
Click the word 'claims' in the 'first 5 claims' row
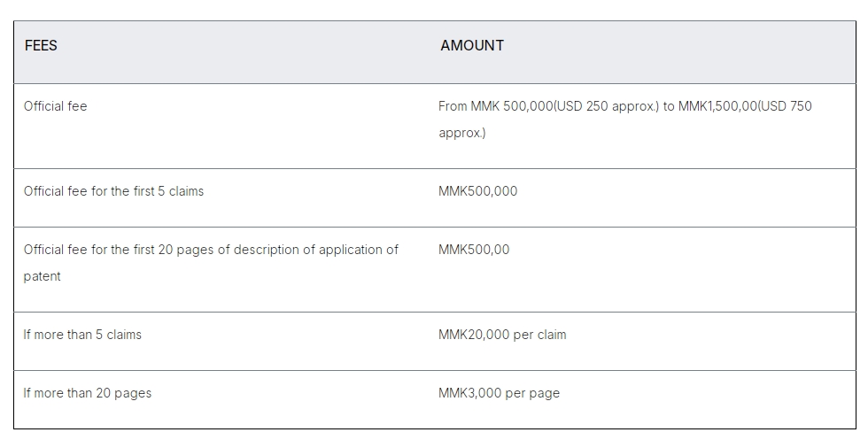pos(185,191)
